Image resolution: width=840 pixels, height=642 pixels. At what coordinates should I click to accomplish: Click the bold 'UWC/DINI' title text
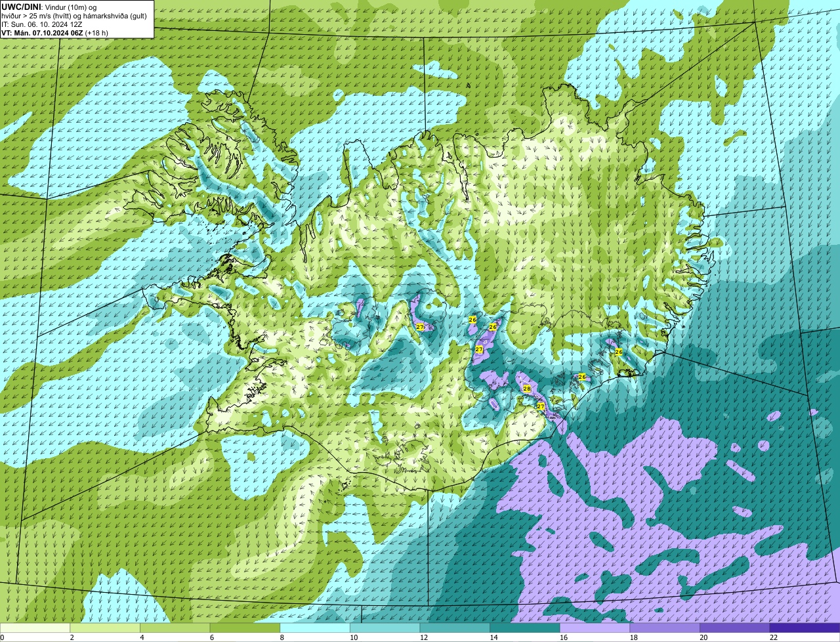pos(21,7)
